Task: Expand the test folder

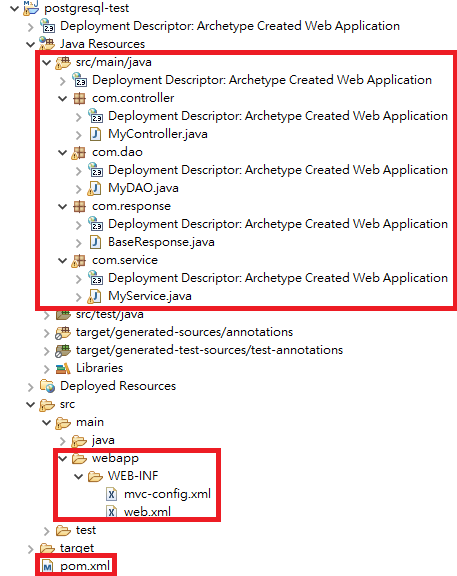Action: pos(46,531)
